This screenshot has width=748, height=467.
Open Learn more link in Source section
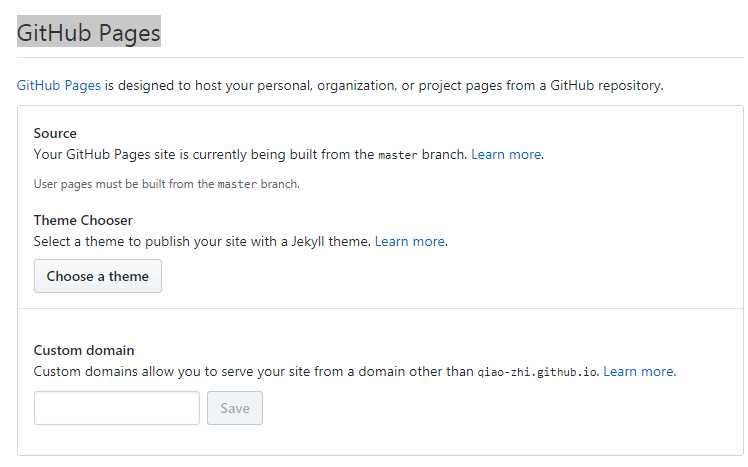coord(506,155)
